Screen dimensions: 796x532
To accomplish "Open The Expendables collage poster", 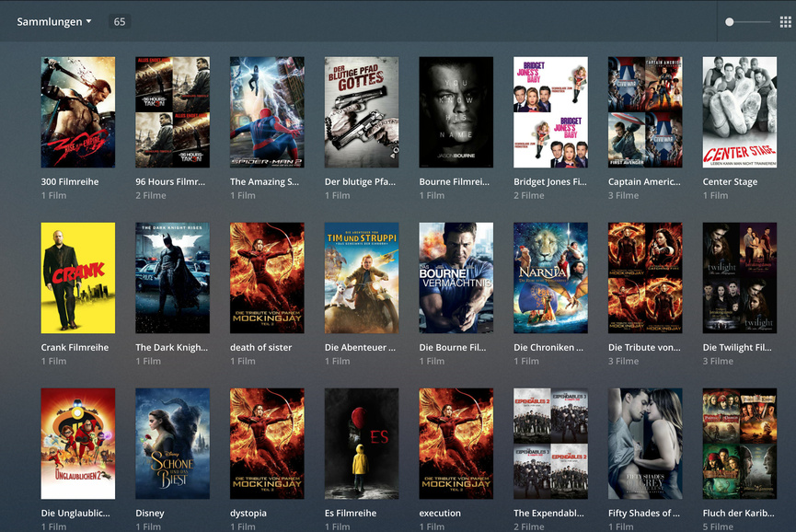I will [x=551, y=444].
